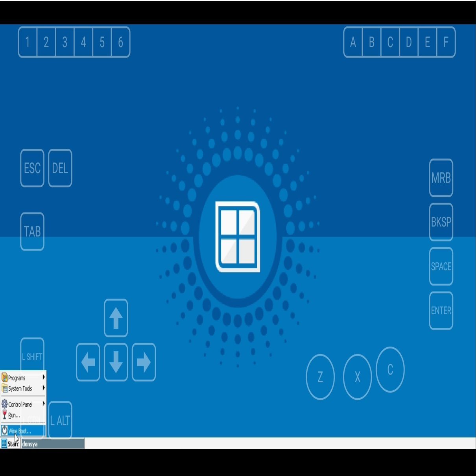Open the Control Panel submenu
476x476 pixels.
click(x=24, y=404)
